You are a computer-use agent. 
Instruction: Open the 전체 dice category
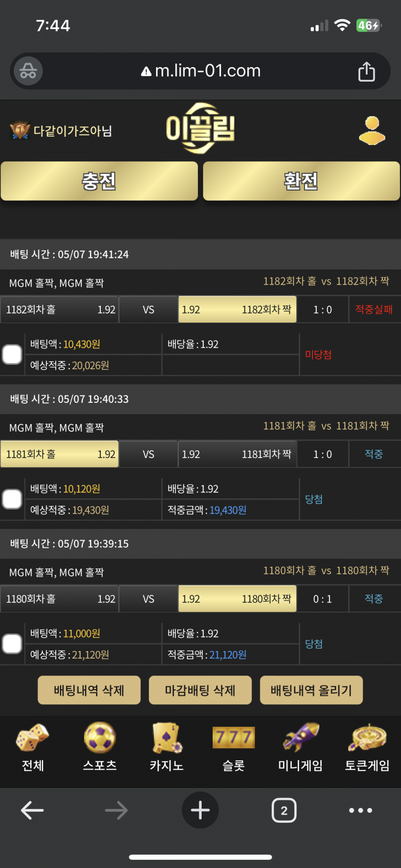pyautogui.click(x=33, y=748)
